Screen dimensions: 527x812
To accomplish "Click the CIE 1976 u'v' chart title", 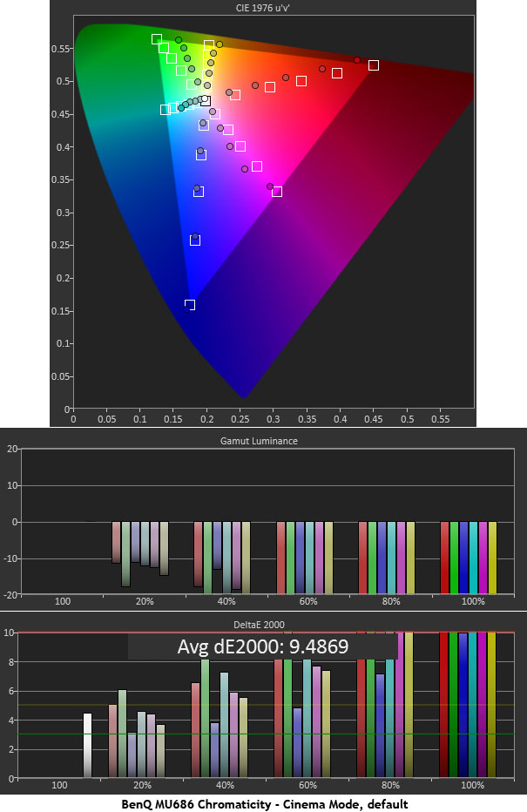I will [x=274, y=9].
